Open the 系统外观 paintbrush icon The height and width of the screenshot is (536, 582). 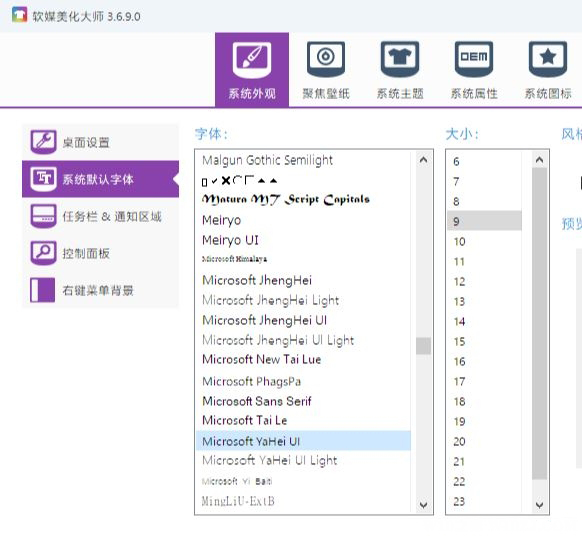pos(252,59)
